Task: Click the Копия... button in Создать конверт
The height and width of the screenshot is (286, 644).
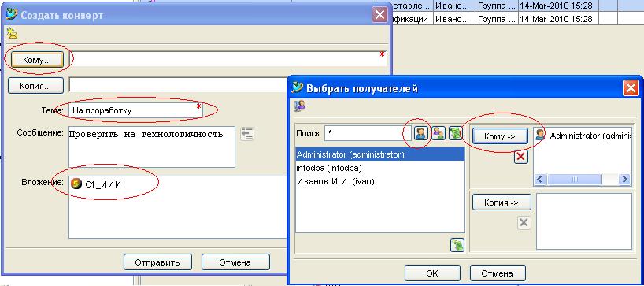Action: (x=35, y=85)
